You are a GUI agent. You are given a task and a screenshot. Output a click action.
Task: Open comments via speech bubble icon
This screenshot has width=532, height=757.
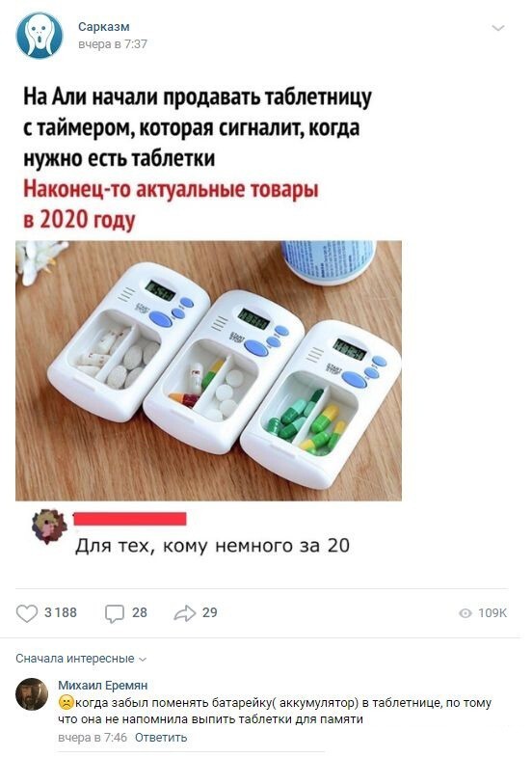tap(115, 613)
